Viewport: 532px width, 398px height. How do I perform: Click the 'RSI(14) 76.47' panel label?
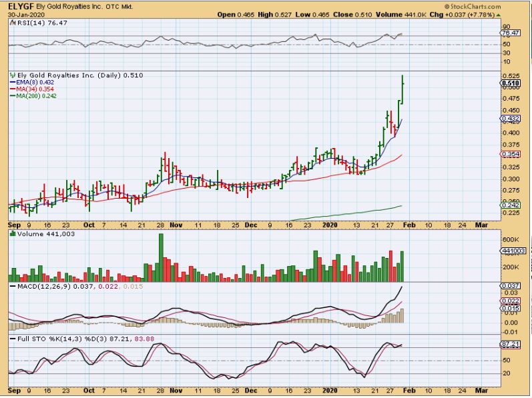click(42, 23)
